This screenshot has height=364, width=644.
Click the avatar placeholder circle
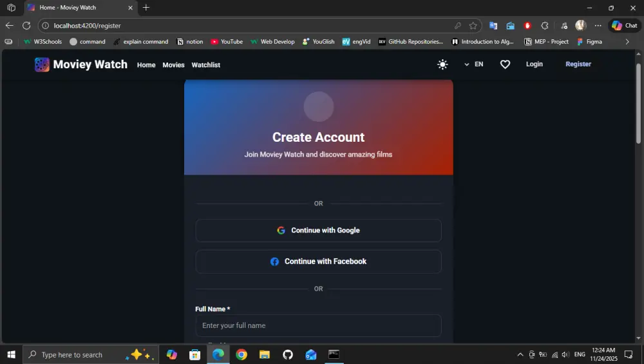tap(318, 106)
